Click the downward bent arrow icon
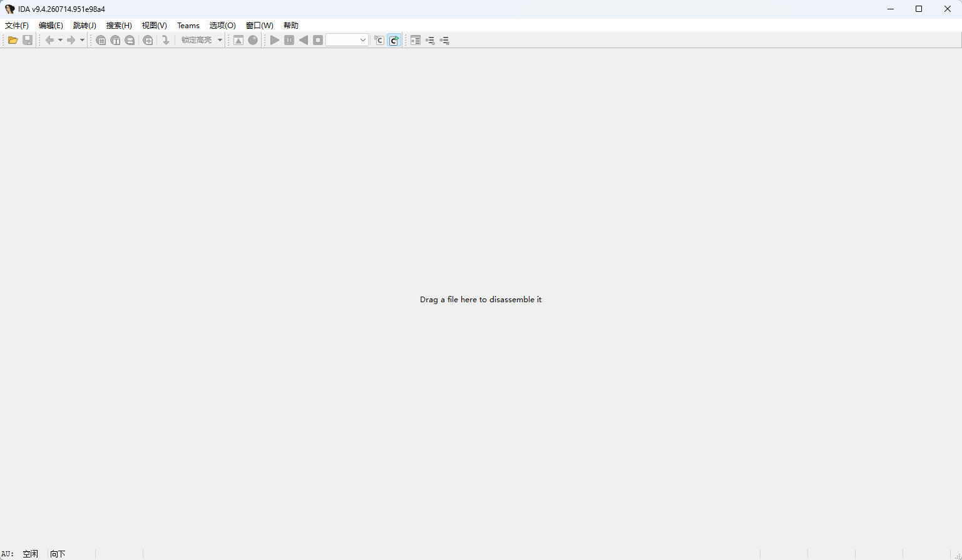This screenshot has height=560, width=962. pos(166,40)
